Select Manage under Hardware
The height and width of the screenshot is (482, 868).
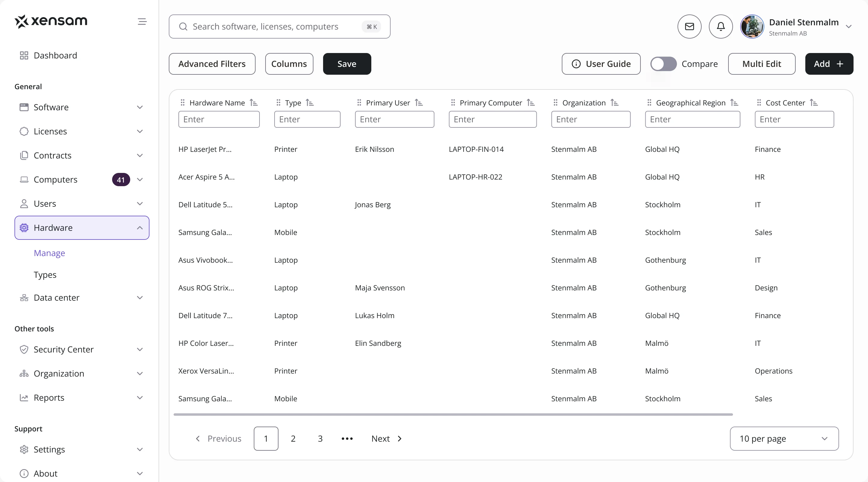[49, 253]
